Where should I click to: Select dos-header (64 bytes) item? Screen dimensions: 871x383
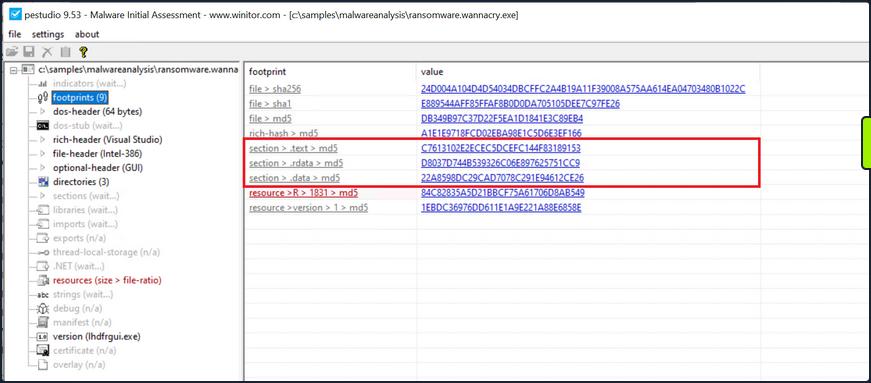tap(97, 112)
